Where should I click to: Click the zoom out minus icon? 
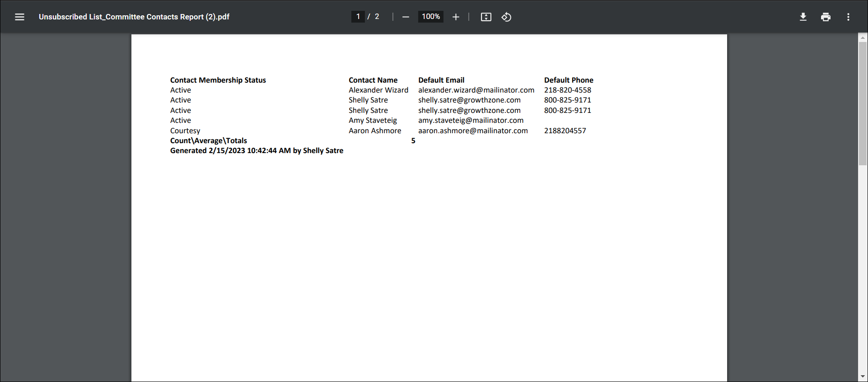pos(406,17)
